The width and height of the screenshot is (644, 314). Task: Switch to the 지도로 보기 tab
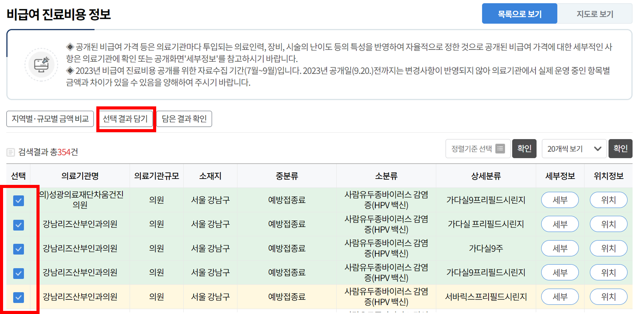(x=595, y=13)
